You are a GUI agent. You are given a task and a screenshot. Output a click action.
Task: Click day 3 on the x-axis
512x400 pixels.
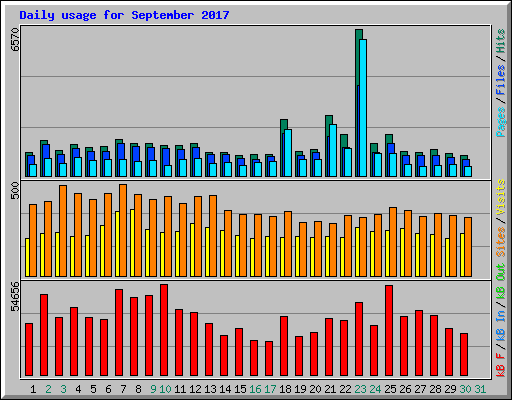pyautogui.click(x=63, y=389)
